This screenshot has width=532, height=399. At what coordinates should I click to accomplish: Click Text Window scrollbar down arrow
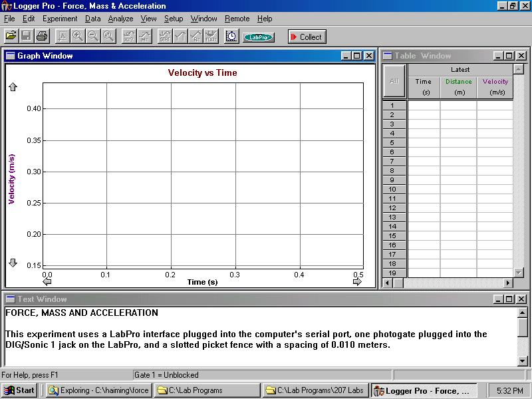pos(523,361)
